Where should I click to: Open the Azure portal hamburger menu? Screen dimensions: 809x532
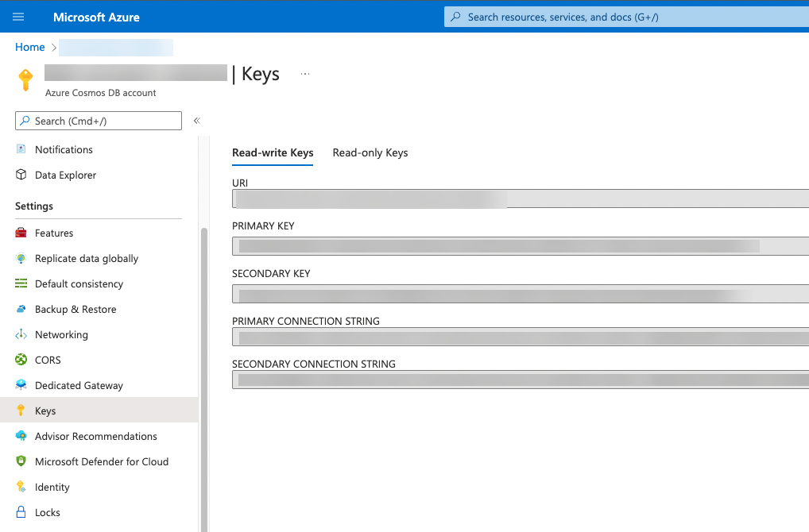(x=18, y=17)
